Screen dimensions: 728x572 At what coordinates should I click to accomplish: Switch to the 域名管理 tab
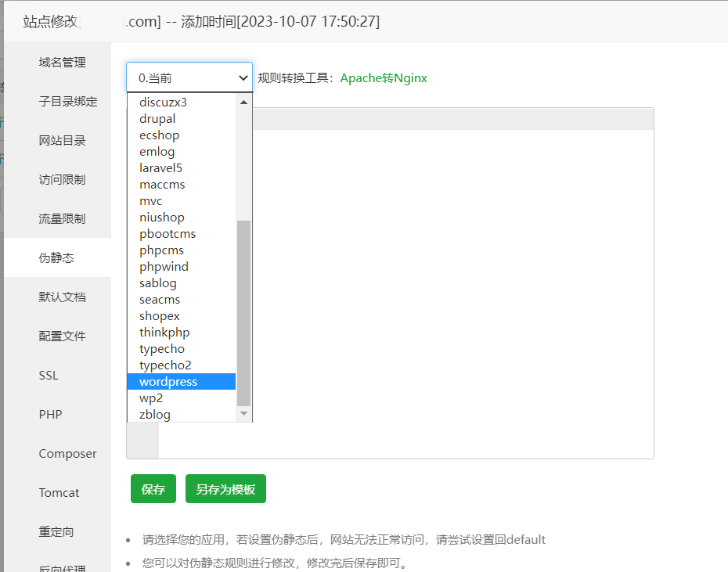click(x=62, y=63)
